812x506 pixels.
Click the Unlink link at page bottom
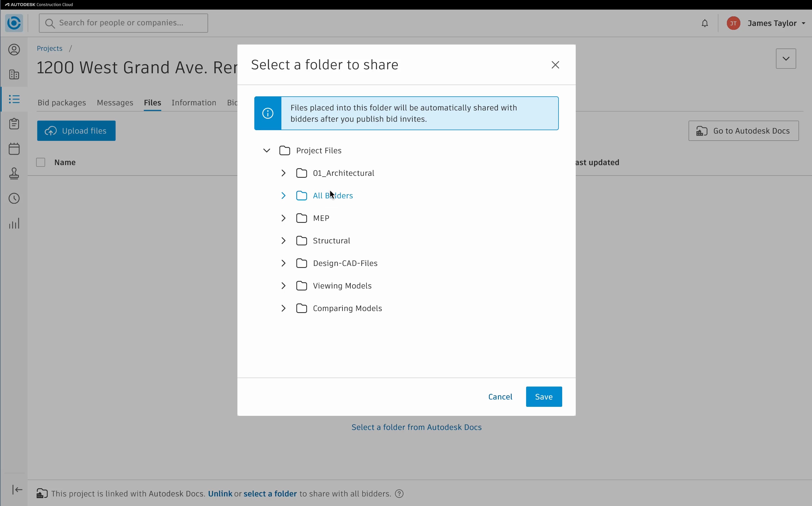tap(220, 493)
